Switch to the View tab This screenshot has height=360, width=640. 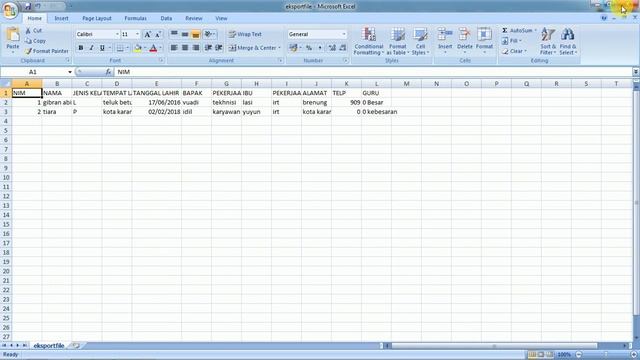pyautogui.click(x=221, y=18)
